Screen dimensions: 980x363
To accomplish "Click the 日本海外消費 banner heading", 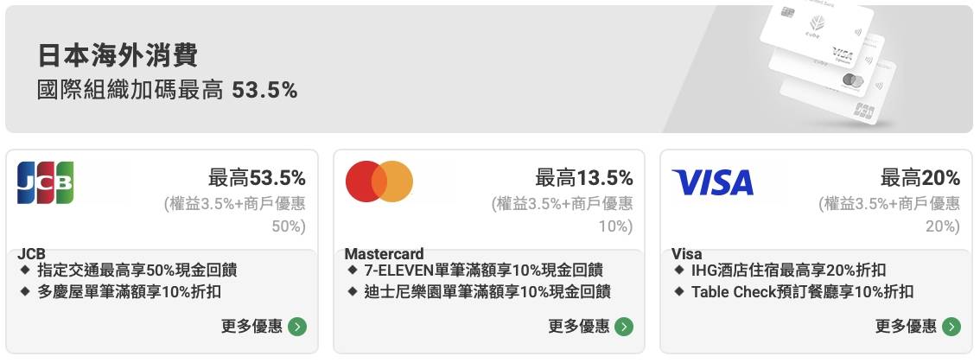I will click(118, 56).
